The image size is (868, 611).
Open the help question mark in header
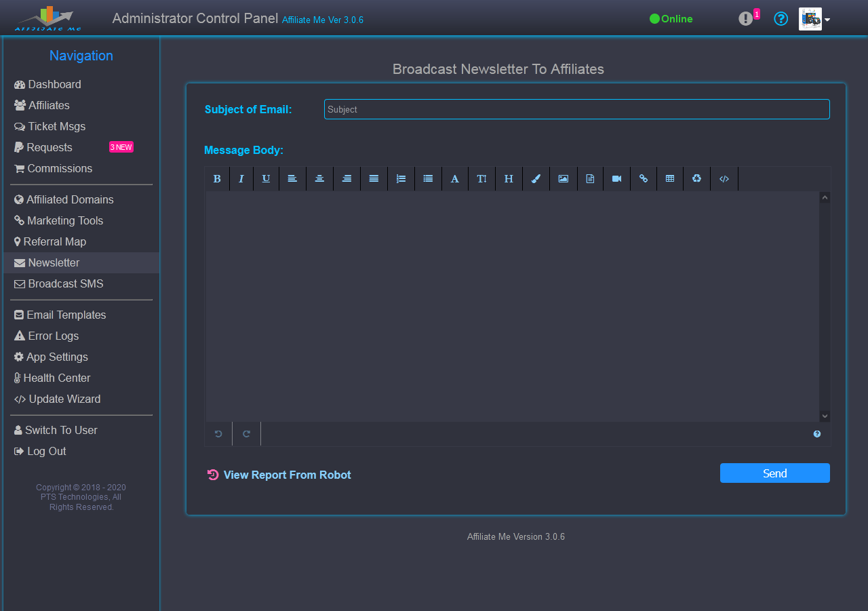coord(781,19)
